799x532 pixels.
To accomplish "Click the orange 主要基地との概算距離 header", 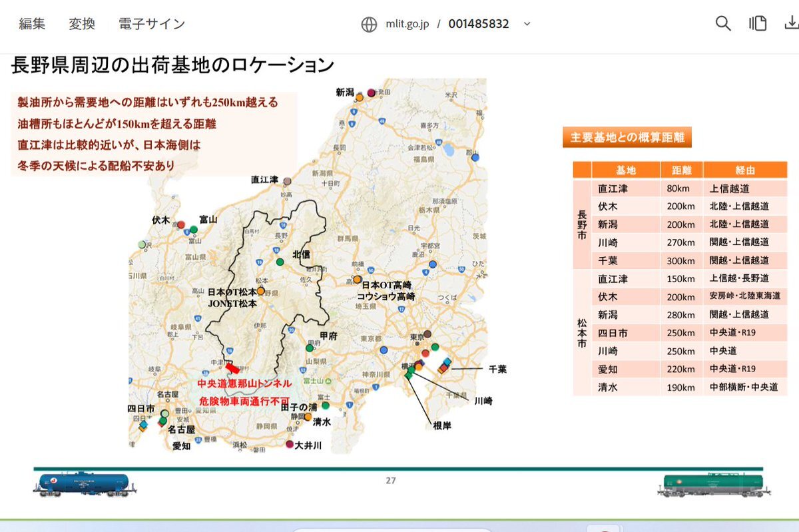I will tap(627, 138).
